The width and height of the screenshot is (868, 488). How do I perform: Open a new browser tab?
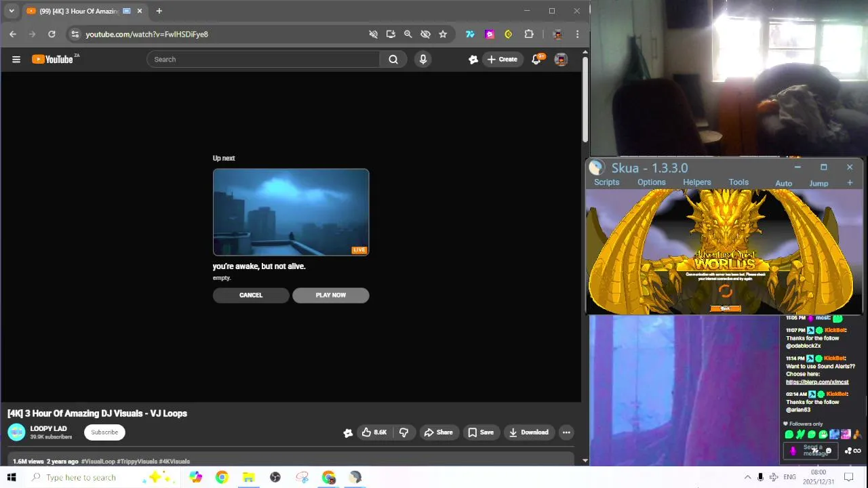tap(159, 11)
